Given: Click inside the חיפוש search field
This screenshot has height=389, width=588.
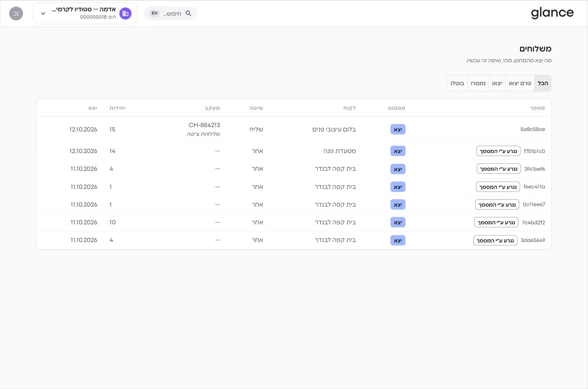Looking at the screenshot, I should pos(171,14).
